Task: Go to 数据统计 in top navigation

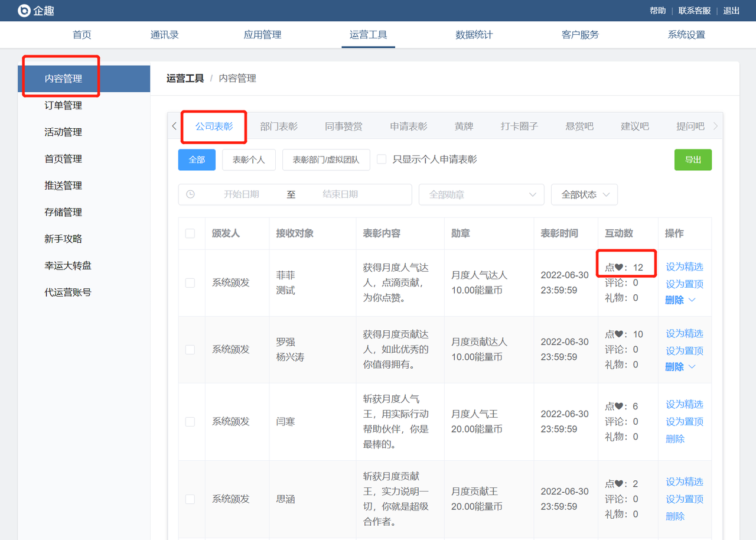Action: click(x=474, y=35)
